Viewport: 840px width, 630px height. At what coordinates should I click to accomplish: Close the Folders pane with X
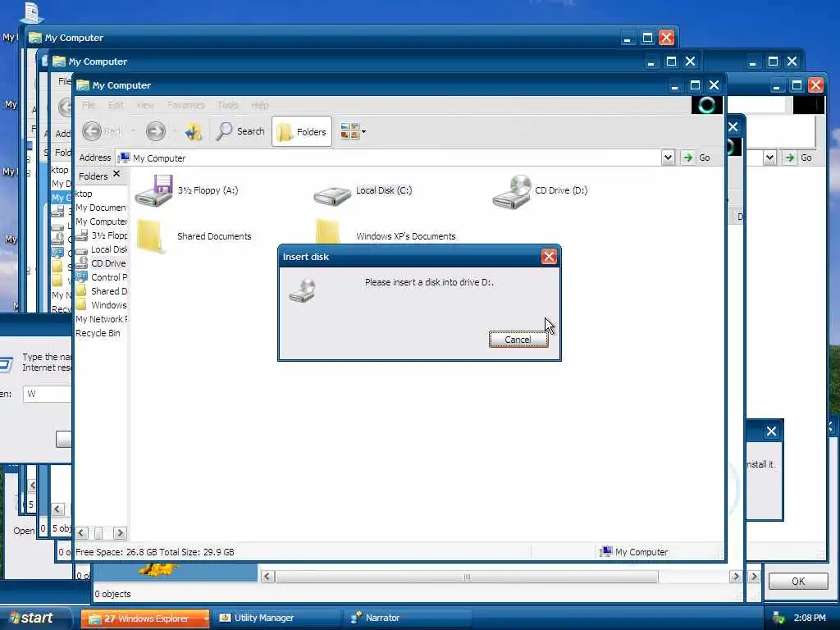pyautogui.click(x=116, y=174)
